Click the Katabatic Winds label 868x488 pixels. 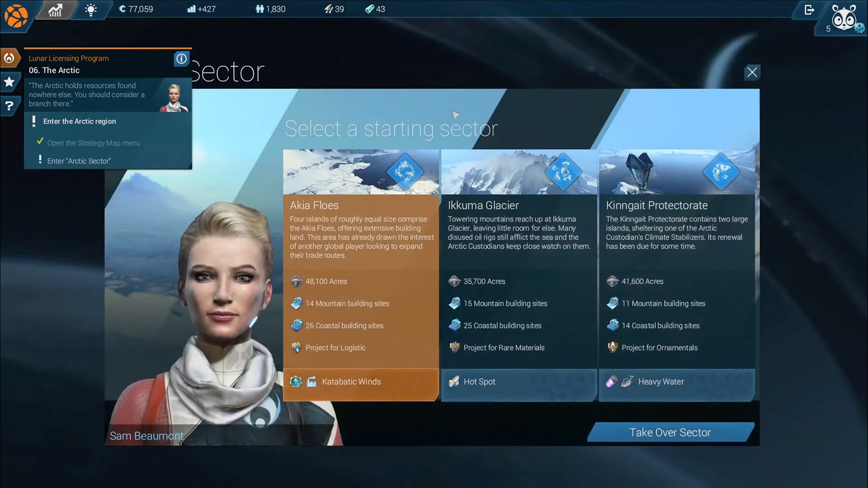tap(351, 382)
